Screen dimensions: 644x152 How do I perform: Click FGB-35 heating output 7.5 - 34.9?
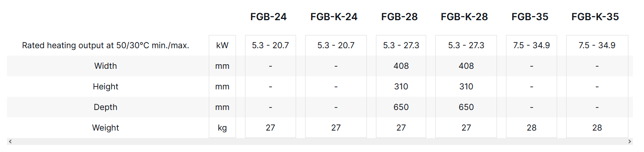[x=532, y=45]
